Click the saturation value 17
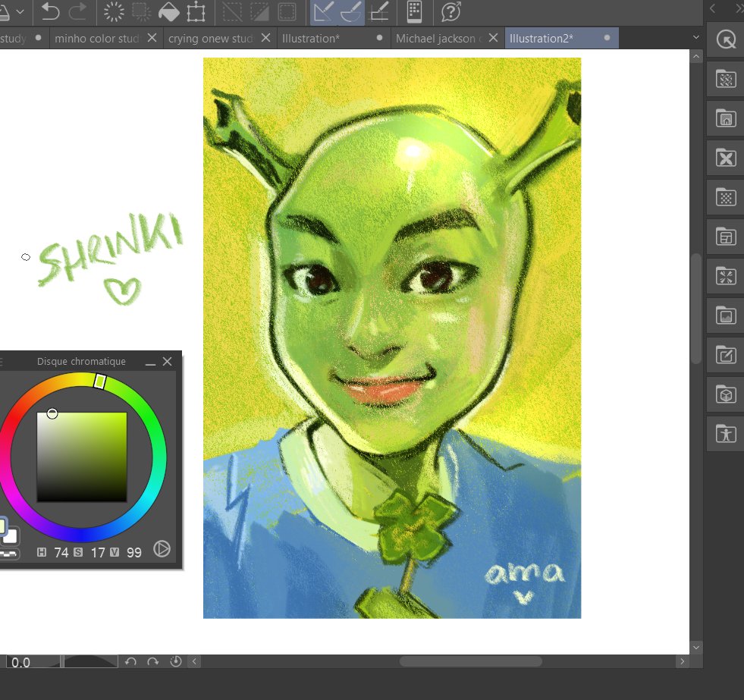Screen dimensions: 744x700 [x=98, y=552]
